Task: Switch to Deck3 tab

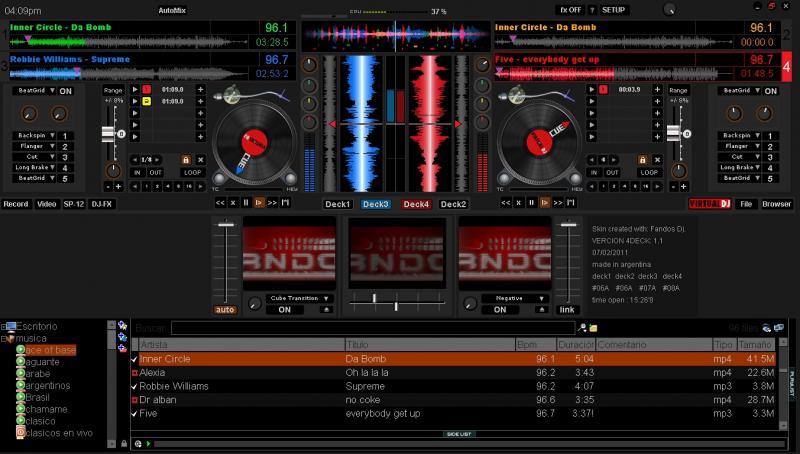Action: 377,204
